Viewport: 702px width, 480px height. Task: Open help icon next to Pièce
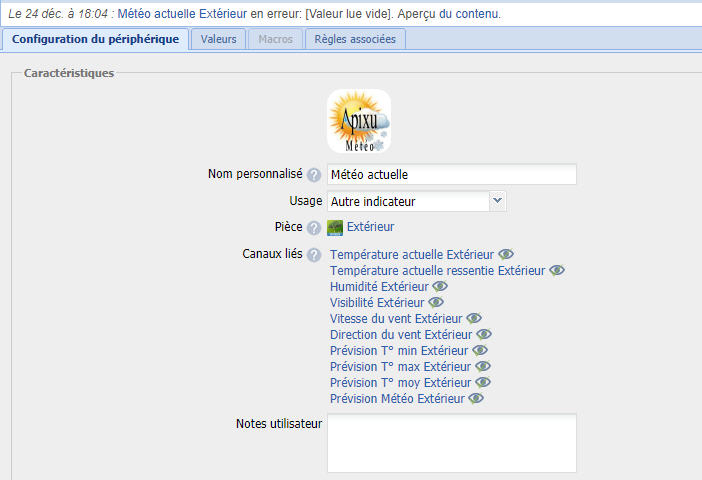(314, 227)
